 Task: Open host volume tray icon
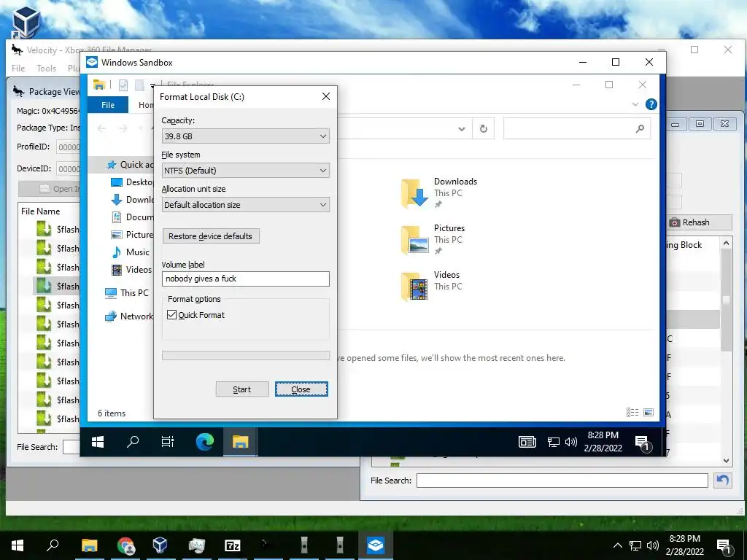[653, 545]
